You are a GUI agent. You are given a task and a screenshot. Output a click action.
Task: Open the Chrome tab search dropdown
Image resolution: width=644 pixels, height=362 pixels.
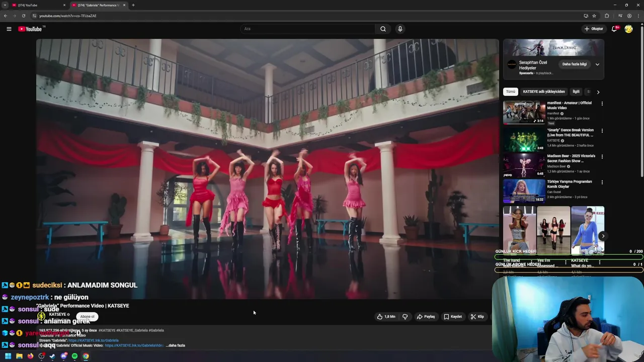click(x=5, y=5)
